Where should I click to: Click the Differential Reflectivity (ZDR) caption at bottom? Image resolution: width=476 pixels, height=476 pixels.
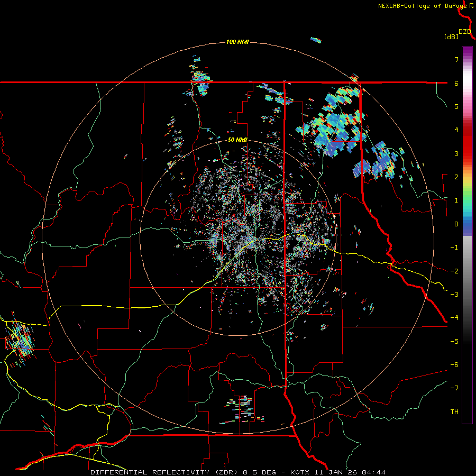pos(238,472)
